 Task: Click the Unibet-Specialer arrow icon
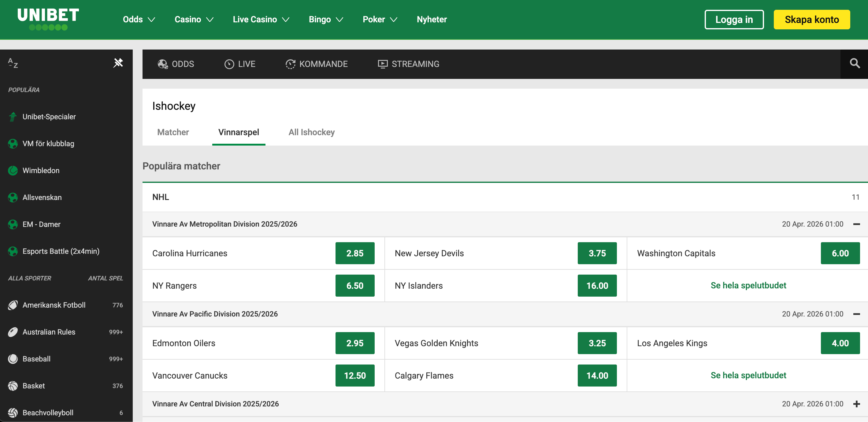(x=13, y=117)
